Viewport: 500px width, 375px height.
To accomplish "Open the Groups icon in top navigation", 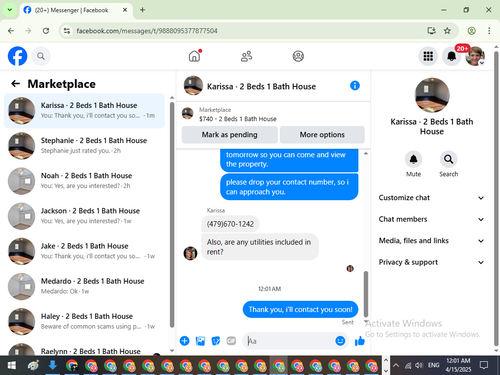I will click(298, 56).
